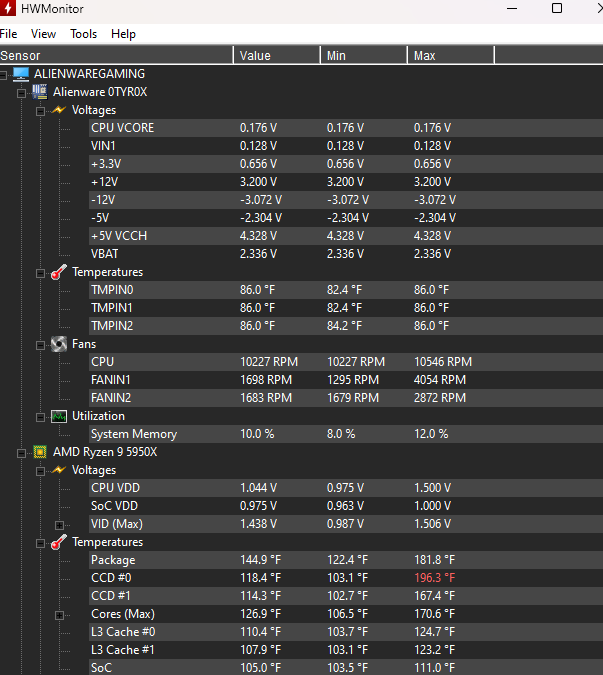603x675 pixels.
Task: Click the 1.438 V VID value
Action: tap(258, 524)
